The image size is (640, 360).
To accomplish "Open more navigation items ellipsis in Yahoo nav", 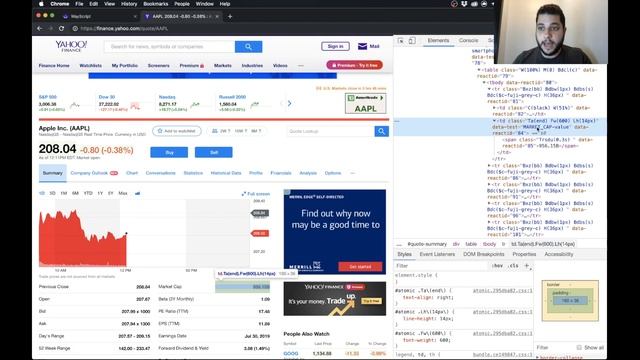I will 301,65.
